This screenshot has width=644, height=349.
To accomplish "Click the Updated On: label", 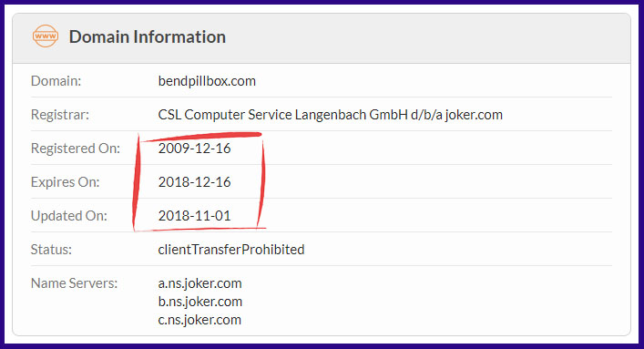I will (69, 216).
